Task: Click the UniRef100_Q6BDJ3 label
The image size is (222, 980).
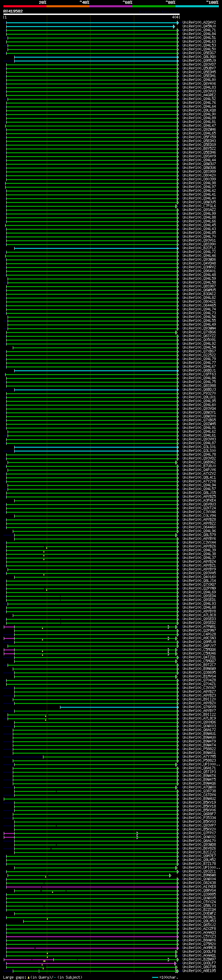Action: (199, 390)
